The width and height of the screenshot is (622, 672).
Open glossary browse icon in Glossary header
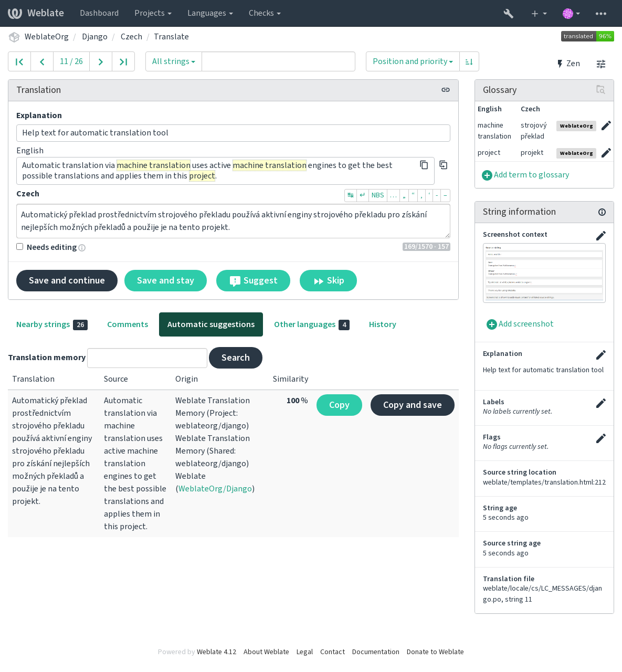click(x=600, y=90)
